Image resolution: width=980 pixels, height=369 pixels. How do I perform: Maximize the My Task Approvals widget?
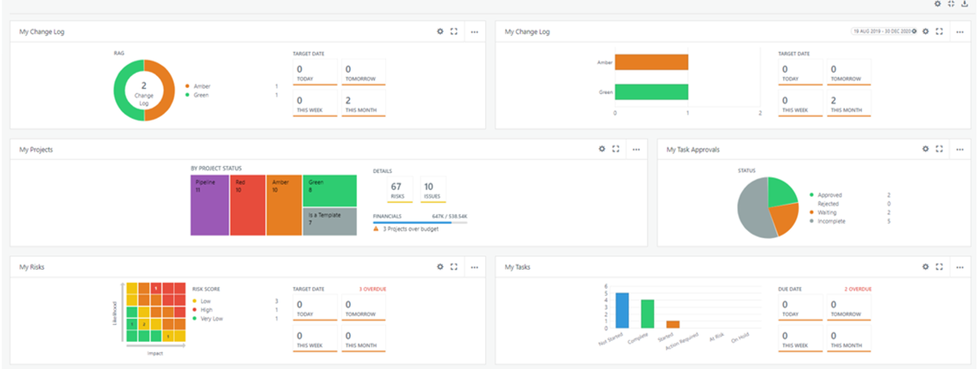[x=940, y=149]
